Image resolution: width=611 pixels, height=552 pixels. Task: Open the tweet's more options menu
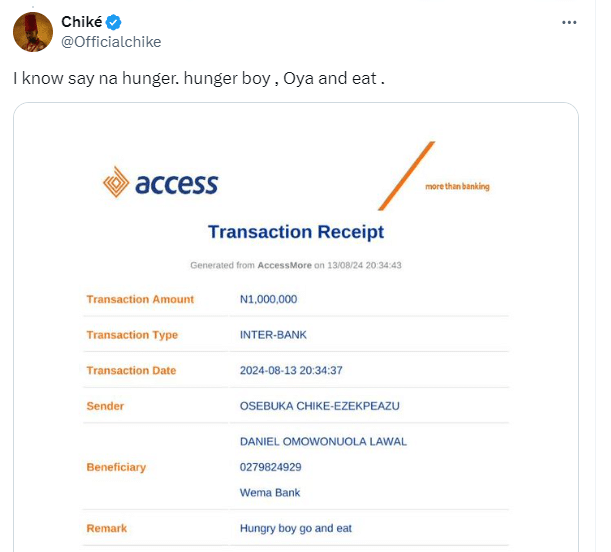[569, 22]
